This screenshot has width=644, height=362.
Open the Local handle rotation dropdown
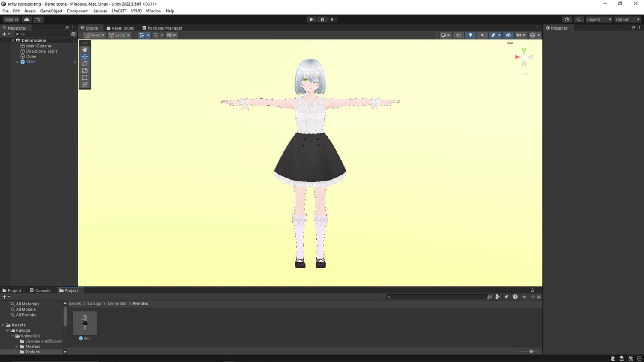(x=119, y=35)
